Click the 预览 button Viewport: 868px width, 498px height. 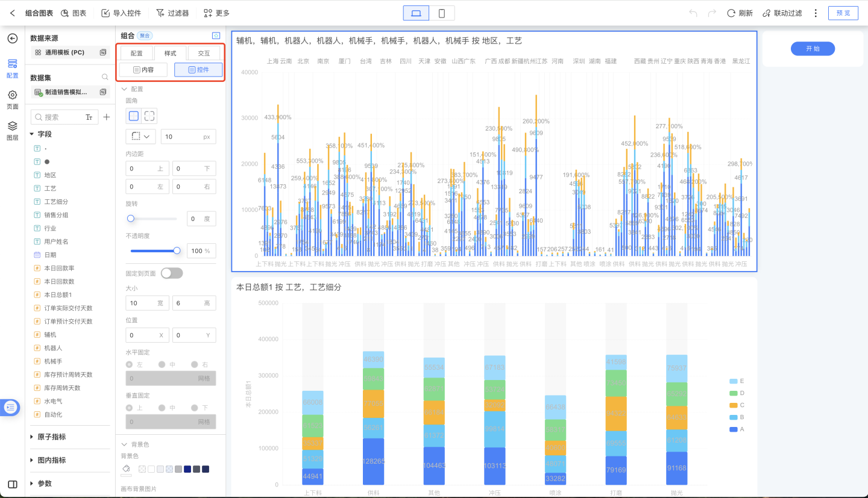(x=843, y=13)
